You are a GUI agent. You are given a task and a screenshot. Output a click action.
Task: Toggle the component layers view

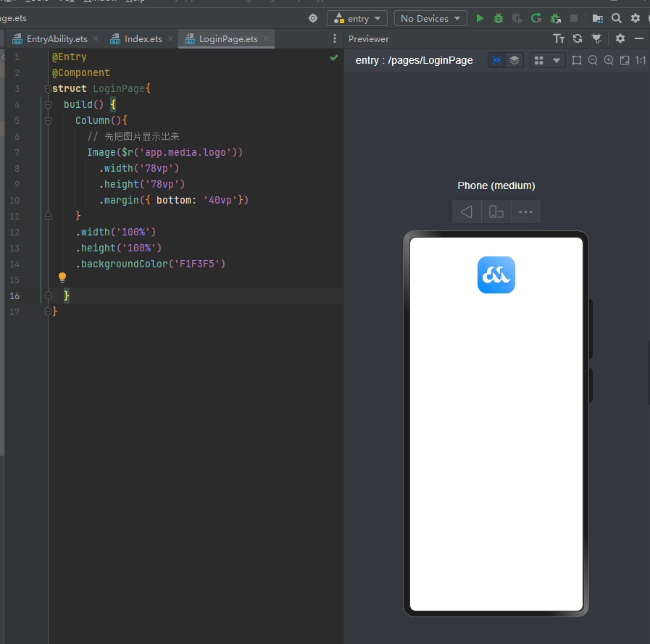point(514,61)
